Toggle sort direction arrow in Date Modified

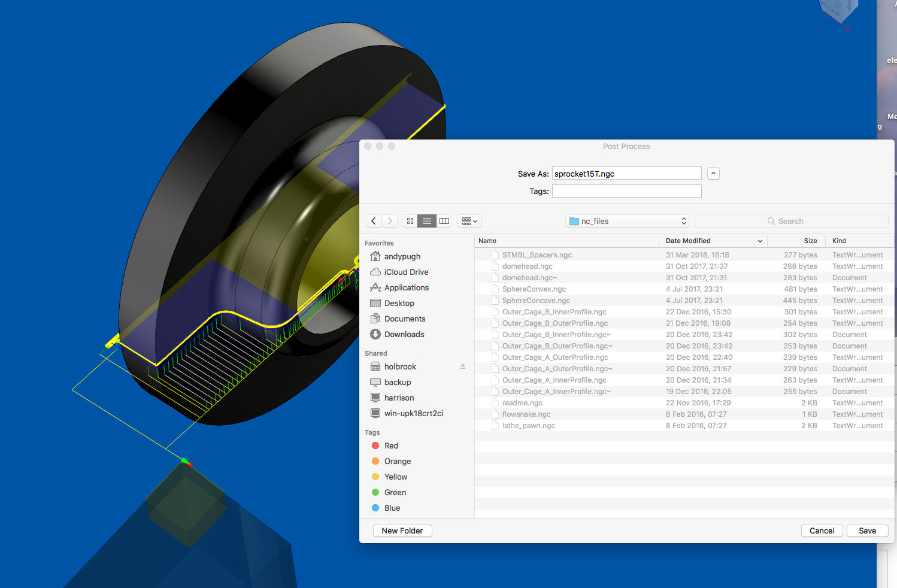[x=760, y=241]
